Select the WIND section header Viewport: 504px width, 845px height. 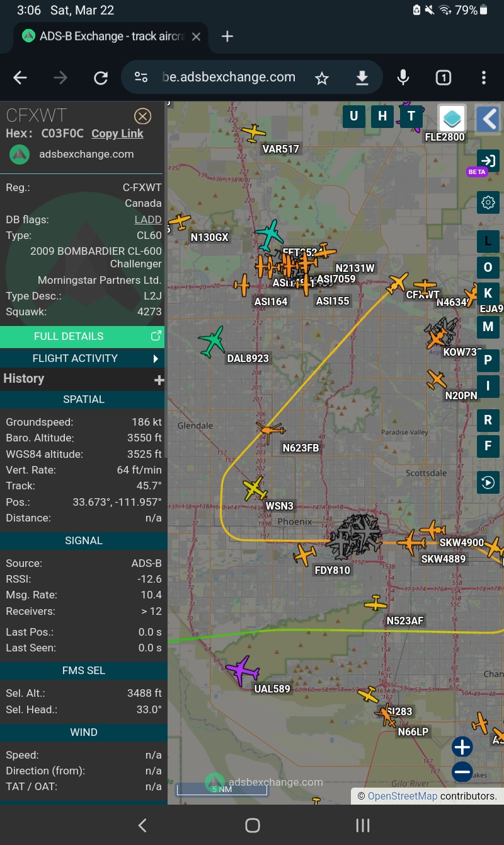coord(83,732)
